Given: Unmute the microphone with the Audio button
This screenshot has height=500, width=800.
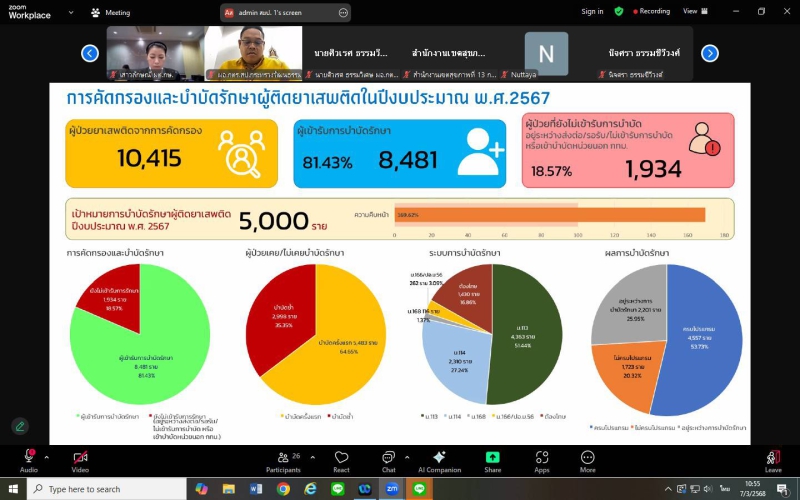Looking at the screenshot, I should pyautogui.click(x=29, y=458).
